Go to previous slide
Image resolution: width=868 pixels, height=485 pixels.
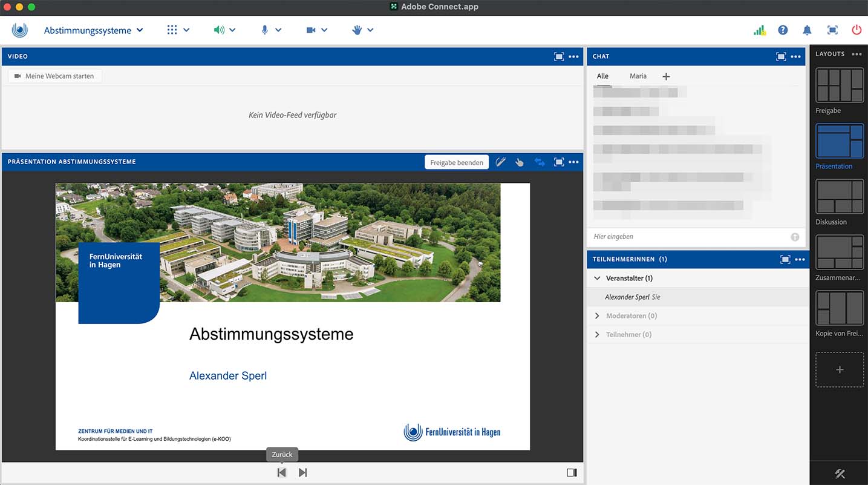click(x=281, y=472)
